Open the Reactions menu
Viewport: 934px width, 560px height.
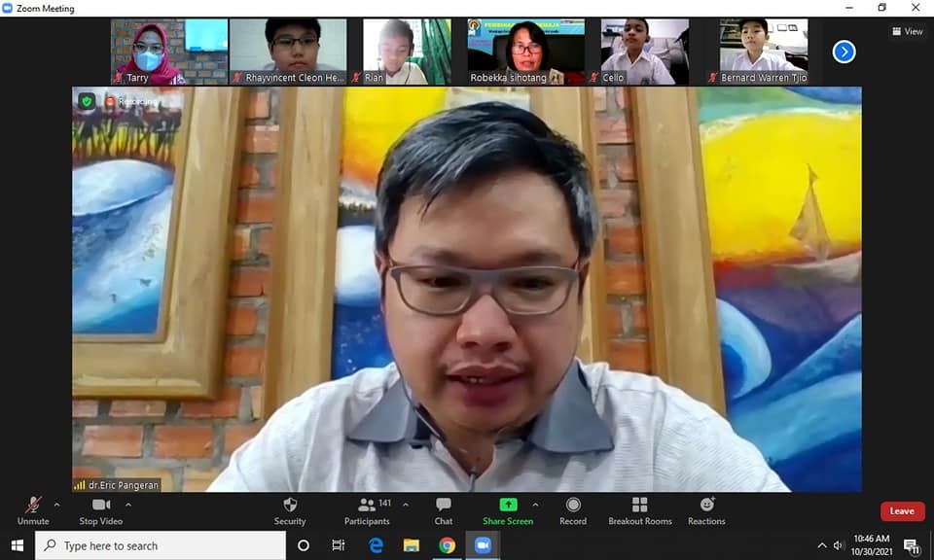(x=706, y=510)
